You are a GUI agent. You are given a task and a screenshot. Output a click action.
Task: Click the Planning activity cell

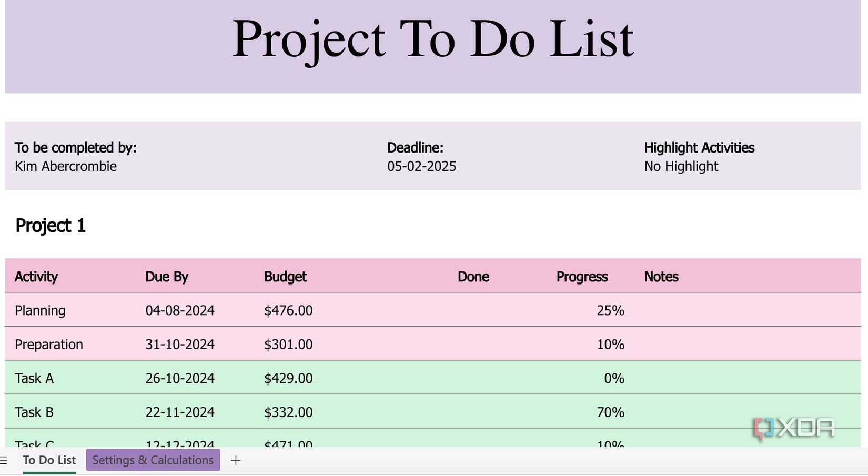click(x=40, y=310)
